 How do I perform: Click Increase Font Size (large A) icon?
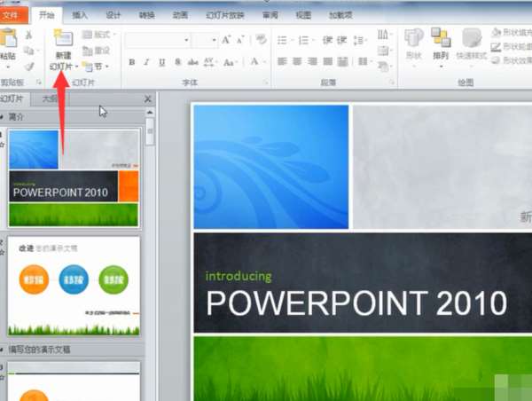click(x=226, y=40)
